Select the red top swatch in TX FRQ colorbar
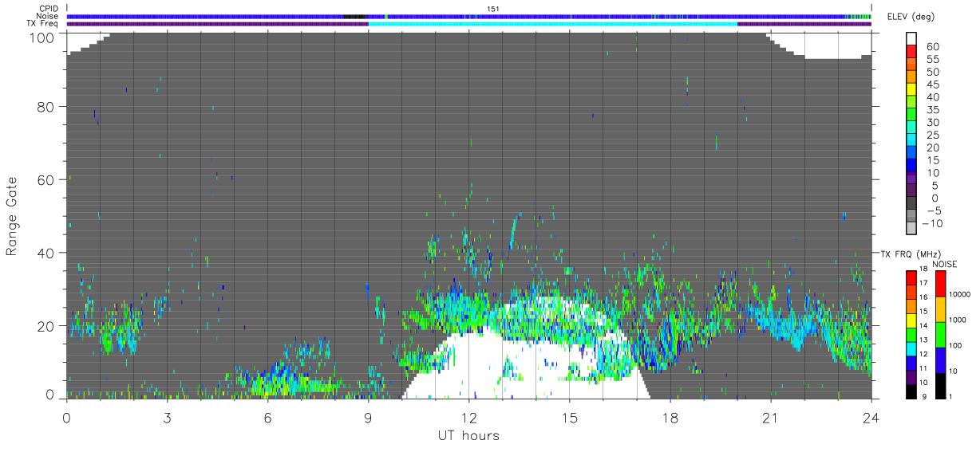The width and height of the screenshot is (980, 452). point(912,278)
